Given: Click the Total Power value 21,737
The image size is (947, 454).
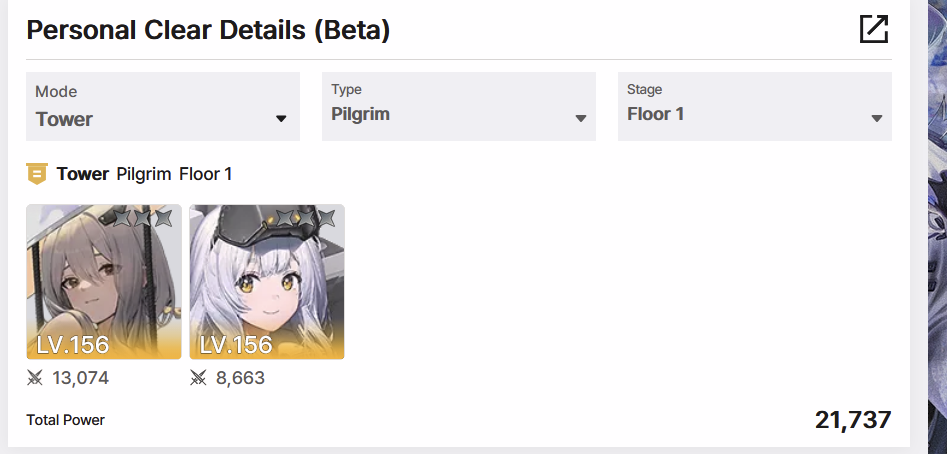Looking at the screenshot, I should pyautogui.click(x=853, y=420).
